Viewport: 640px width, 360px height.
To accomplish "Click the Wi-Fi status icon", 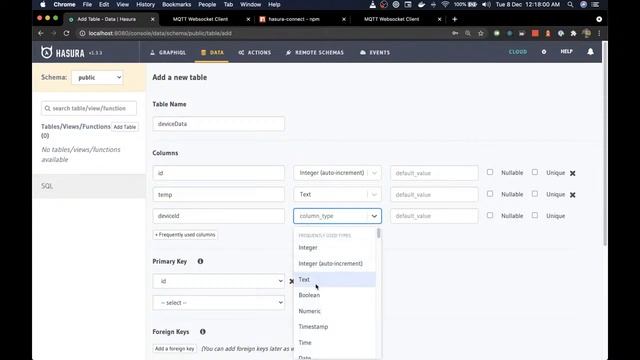I will (x=445, y=4).
